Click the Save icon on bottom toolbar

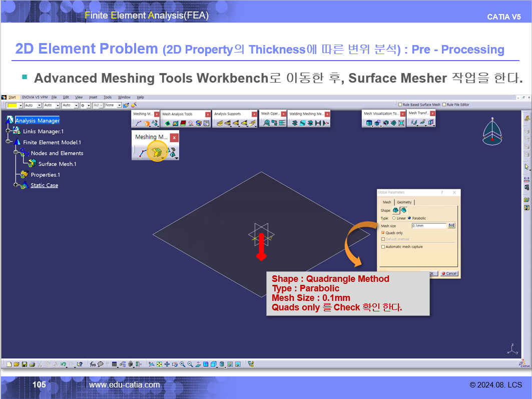24,364
